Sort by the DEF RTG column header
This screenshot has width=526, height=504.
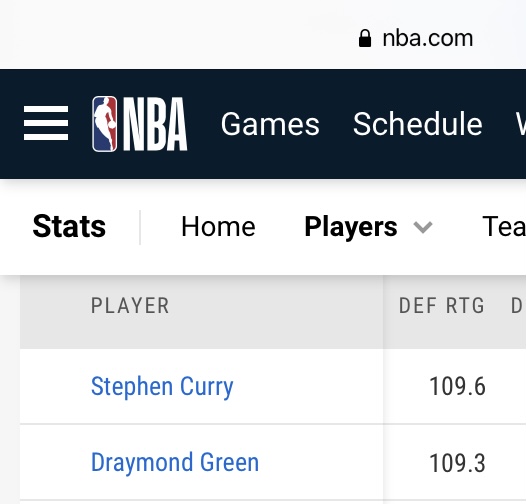442,306
